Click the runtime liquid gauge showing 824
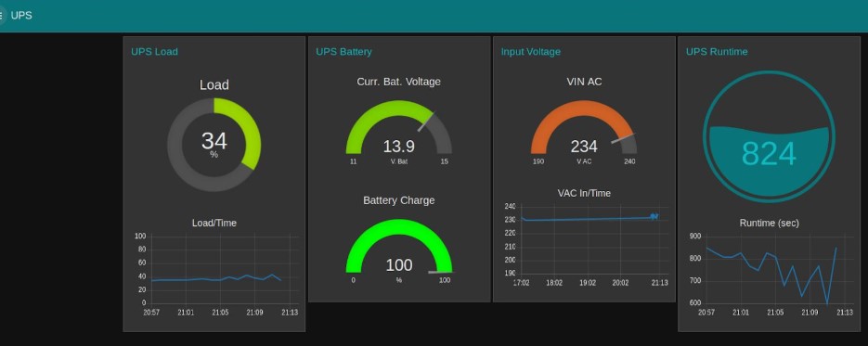The width and height of the screenshot is (868, 346). [x=769, y=136]
